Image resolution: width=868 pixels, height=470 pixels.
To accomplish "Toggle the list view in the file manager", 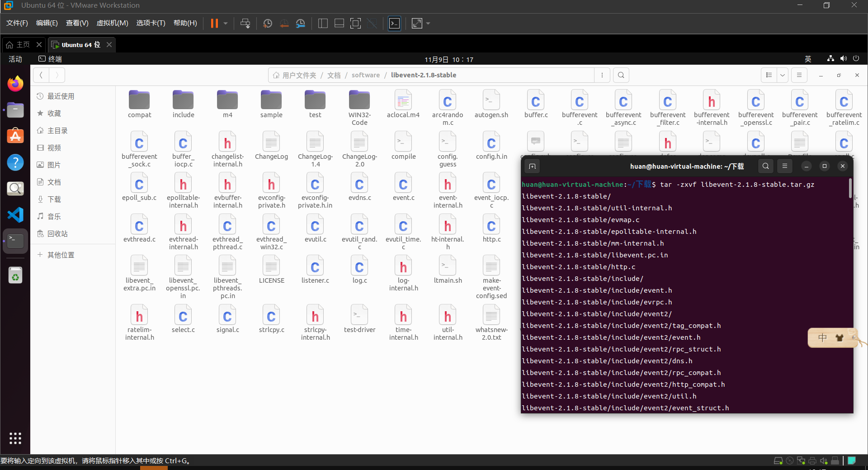I will coord(768,75).
